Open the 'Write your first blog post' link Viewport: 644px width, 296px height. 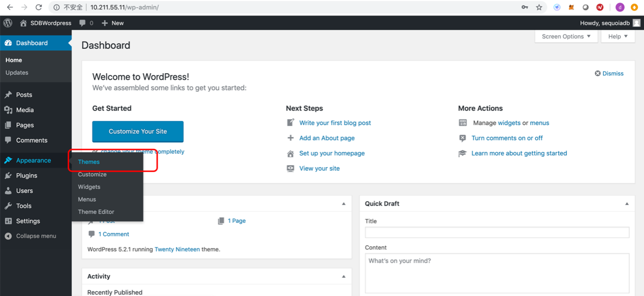click(335, 123)
